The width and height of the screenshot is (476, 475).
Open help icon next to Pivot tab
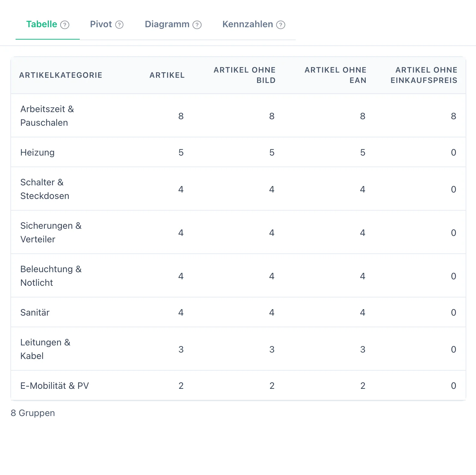119,25
